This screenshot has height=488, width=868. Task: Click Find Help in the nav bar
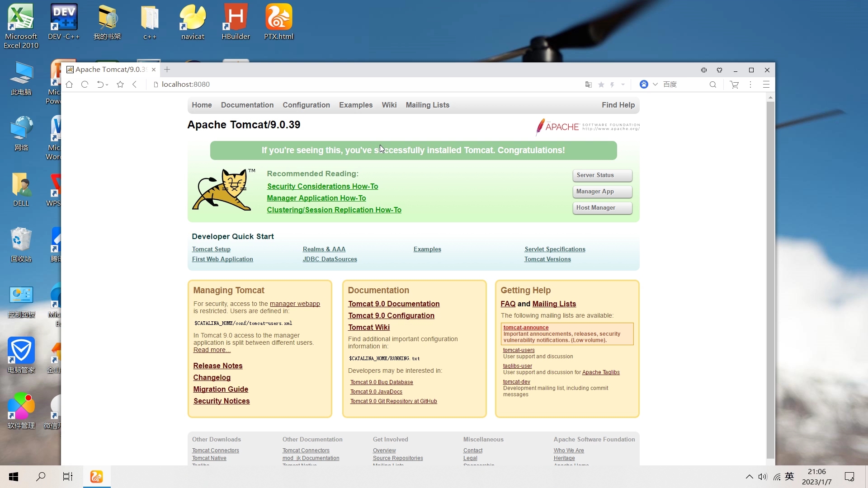pos(618,105)
